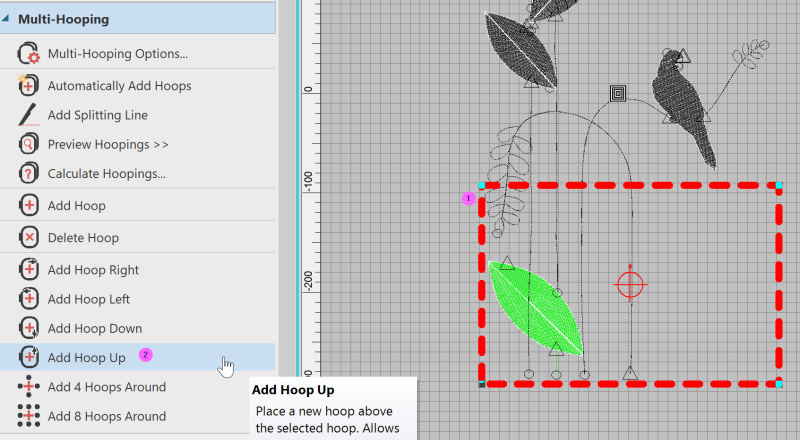The height and width of the screenshot is (440, 800).
Task: Click the small branch sprig near the bird
Action: pos(750,55)
